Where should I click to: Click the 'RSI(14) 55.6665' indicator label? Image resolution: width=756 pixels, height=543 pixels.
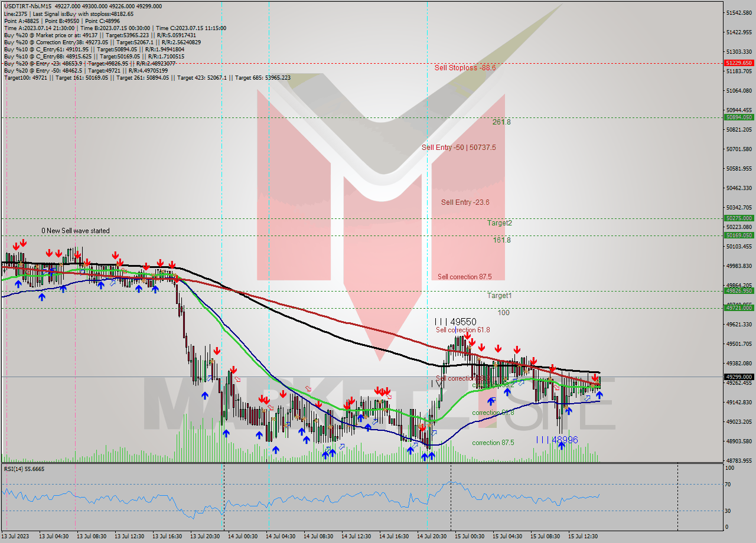[x=24, y=469]
